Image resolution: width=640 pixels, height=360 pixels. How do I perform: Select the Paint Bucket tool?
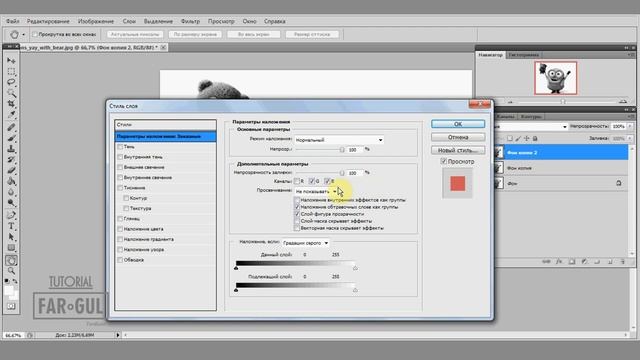[x=11, y=181]
